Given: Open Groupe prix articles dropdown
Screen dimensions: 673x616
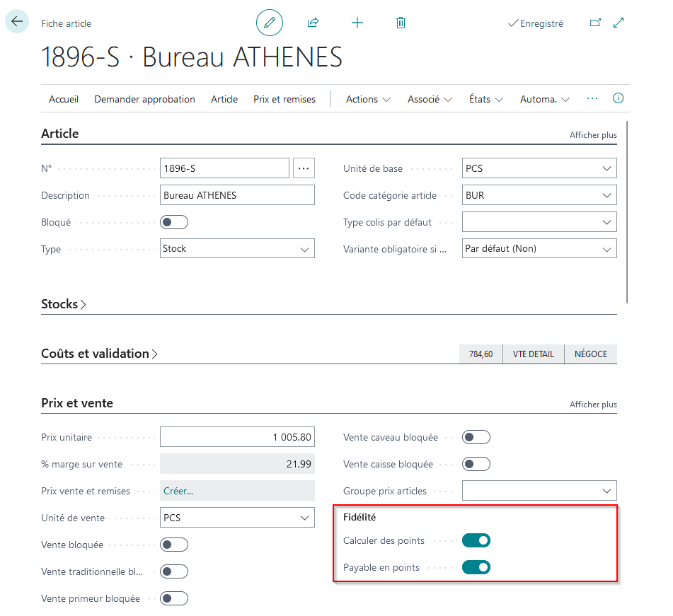Looking at the screenshot, I should coord(539,491).
